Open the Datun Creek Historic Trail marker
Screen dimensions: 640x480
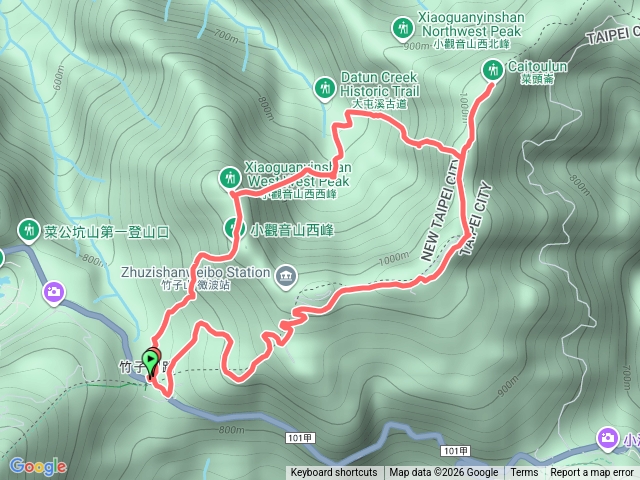[x=325, y=88]
